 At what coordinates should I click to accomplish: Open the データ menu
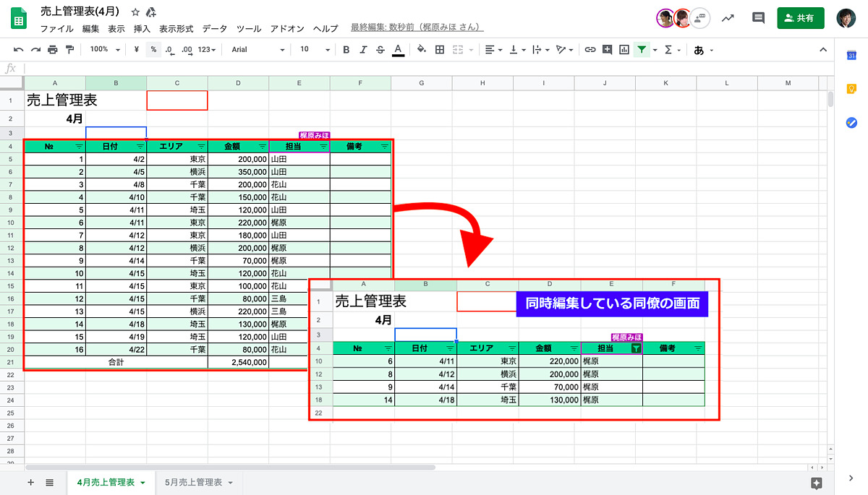(214, 29)
